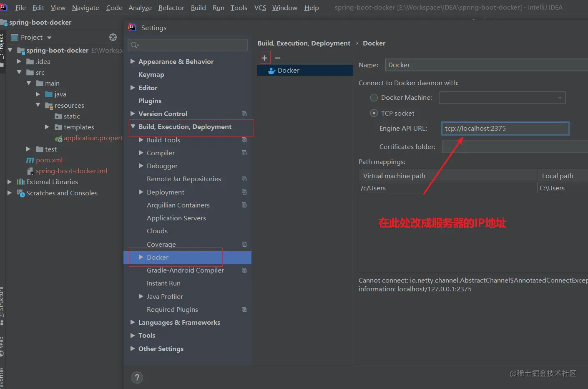Click the project-level icon beside Gradle-Android Compiler
This screenshot has width=588, height=389.
(244, 270)
